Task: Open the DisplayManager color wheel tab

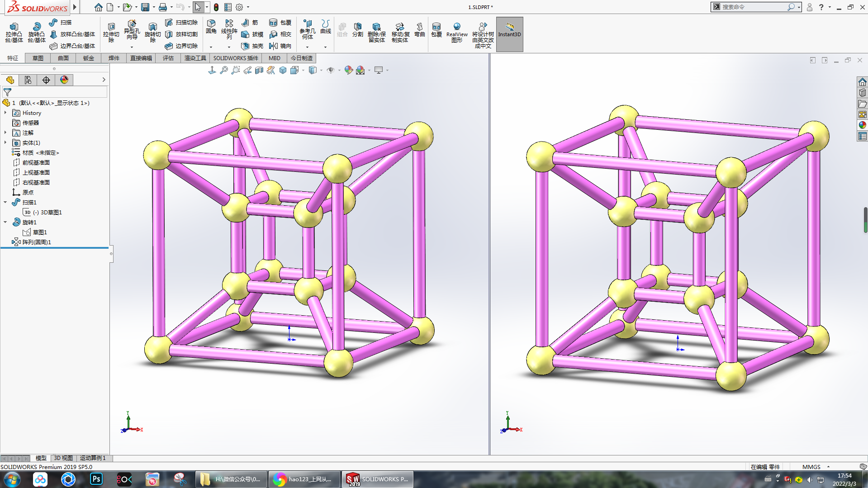Action: (x=64, y=80)
